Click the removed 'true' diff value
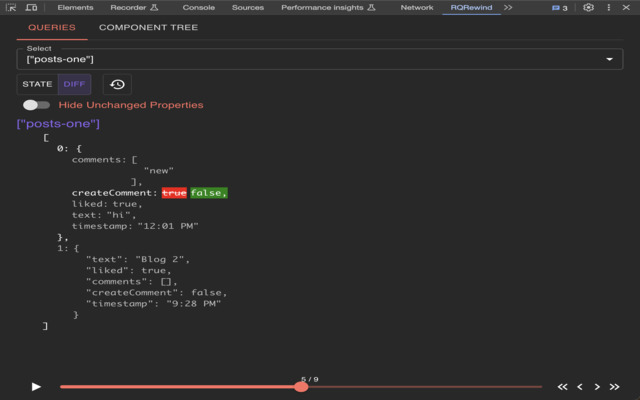 pyautogui.click(x=174, y=193)
